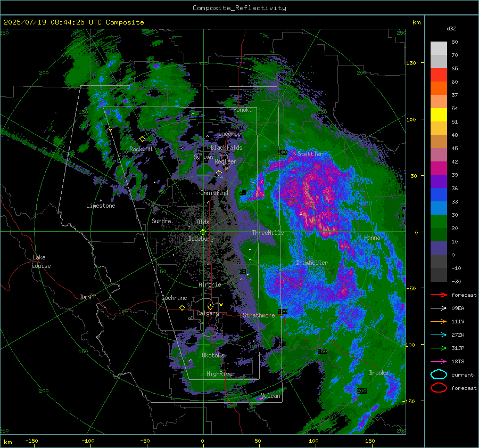The image size is (479, 448).
Task: Click the Olds map label
Action: point(203,222)
